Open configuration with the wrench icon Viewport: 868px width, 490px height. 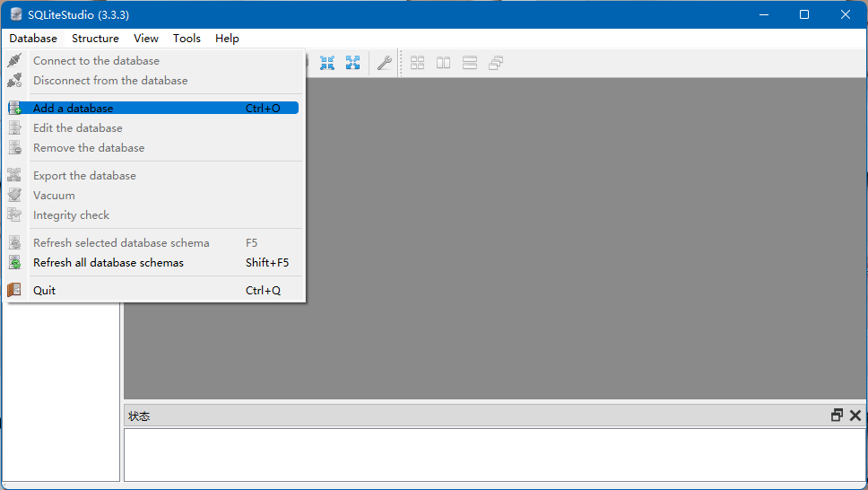click(x=384, y=63)
